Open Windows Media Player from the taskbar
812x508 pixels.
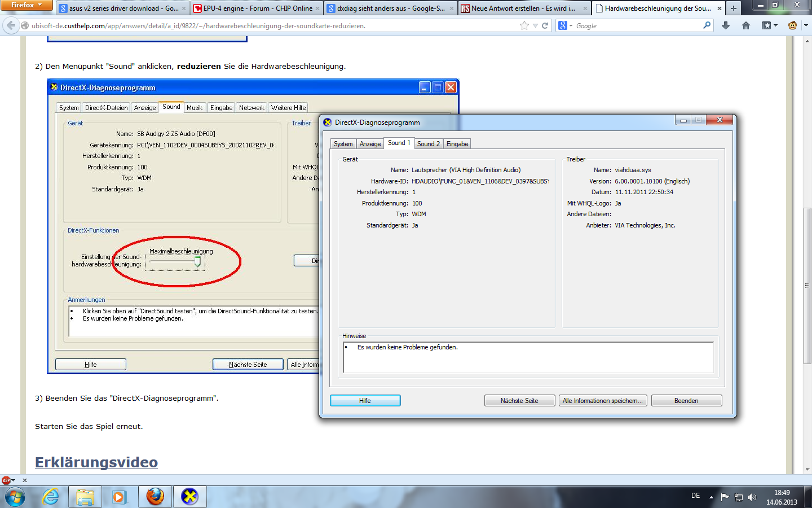pyautogui.click(x=118, y=497)
